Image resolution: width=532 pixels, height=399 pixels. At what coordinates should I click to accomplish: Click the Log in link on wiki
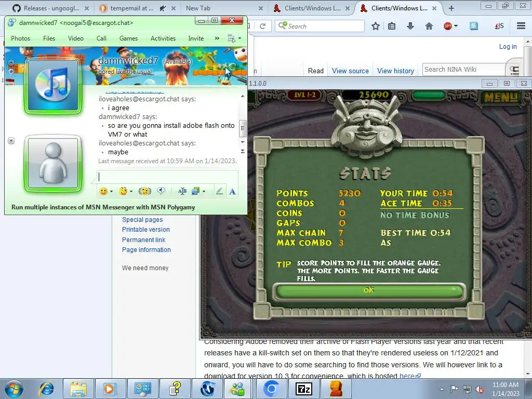[x=508, y=46]
